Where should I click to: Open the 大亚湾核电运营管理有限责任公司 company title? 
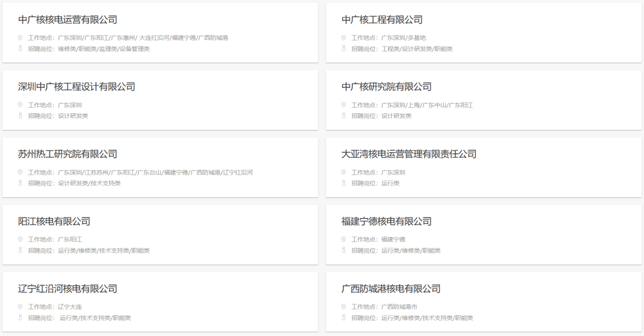click(409, 154)
